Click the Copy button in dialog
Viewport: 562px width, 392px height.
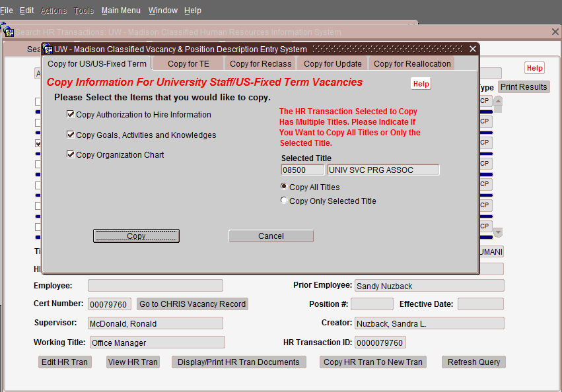click(136, 236)
